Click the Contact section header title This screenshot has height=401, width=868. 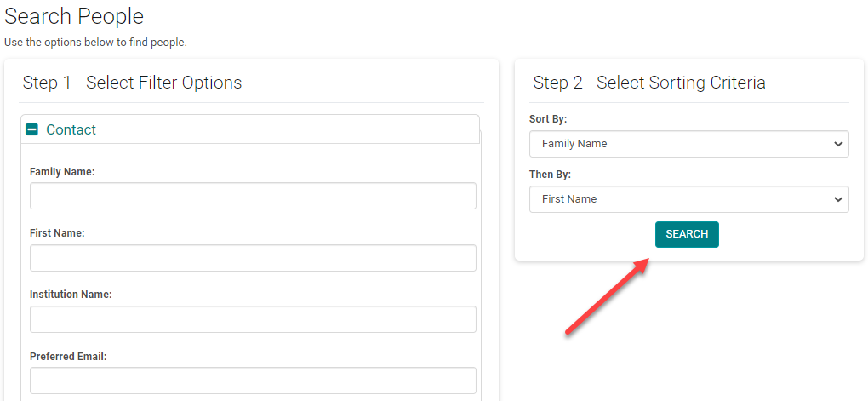click(71, 130)
